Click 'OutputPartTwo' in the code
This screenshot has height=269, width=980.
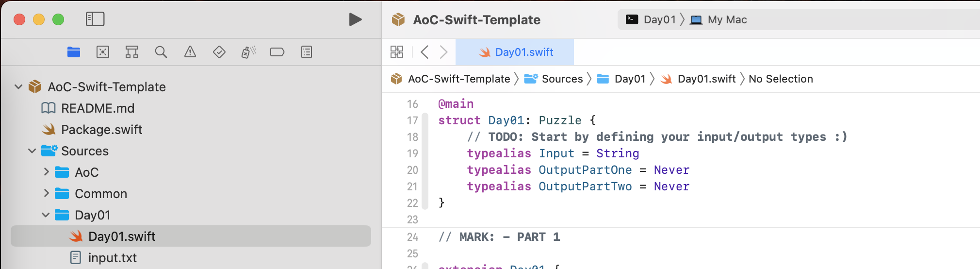coord(585,186)
